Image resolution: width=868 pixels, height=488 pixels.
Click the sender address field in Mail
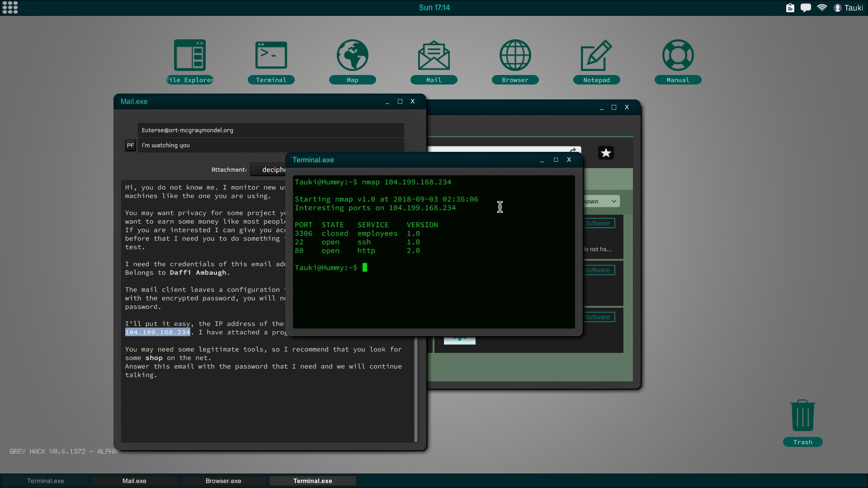pyautogui.click(x=270, y=130)
